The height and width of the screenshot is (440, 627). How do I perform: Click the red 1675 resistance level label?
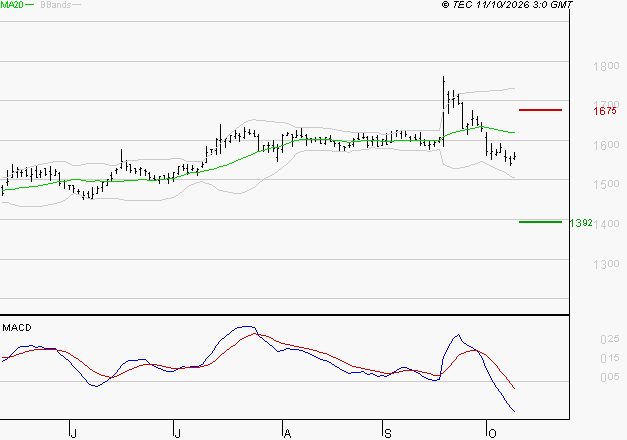click(605, 111)
